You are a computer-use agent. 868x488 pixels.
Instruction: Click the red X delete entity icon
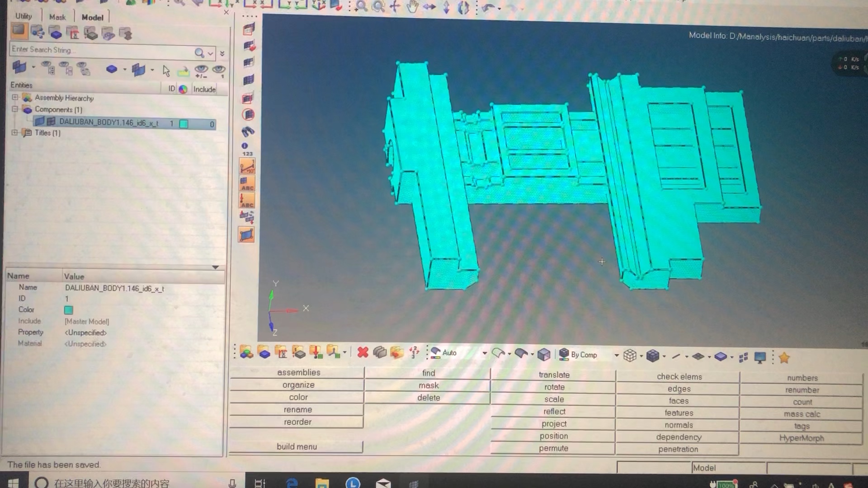tap(363, 352)
